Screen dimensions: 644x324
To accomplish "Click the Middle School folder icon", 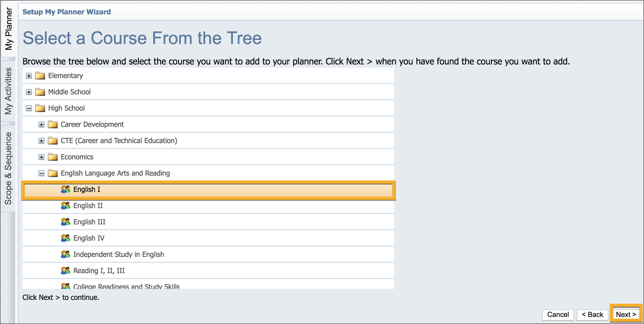I will [x=40, y=92].
